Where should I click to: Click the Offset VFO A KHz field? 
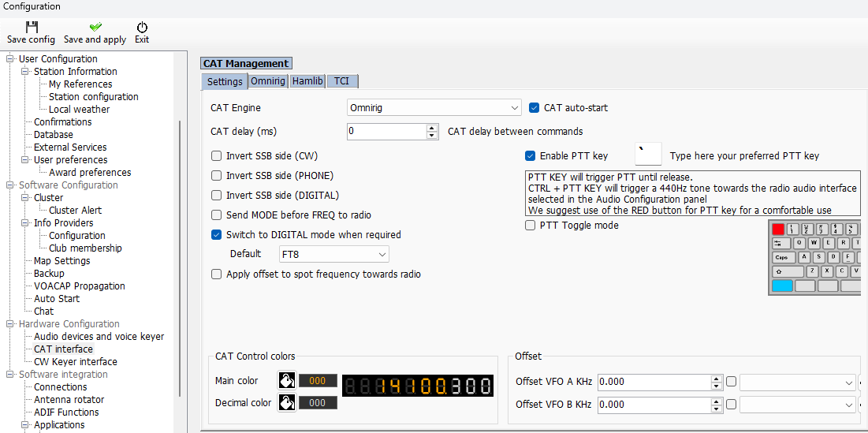[654, 383]
